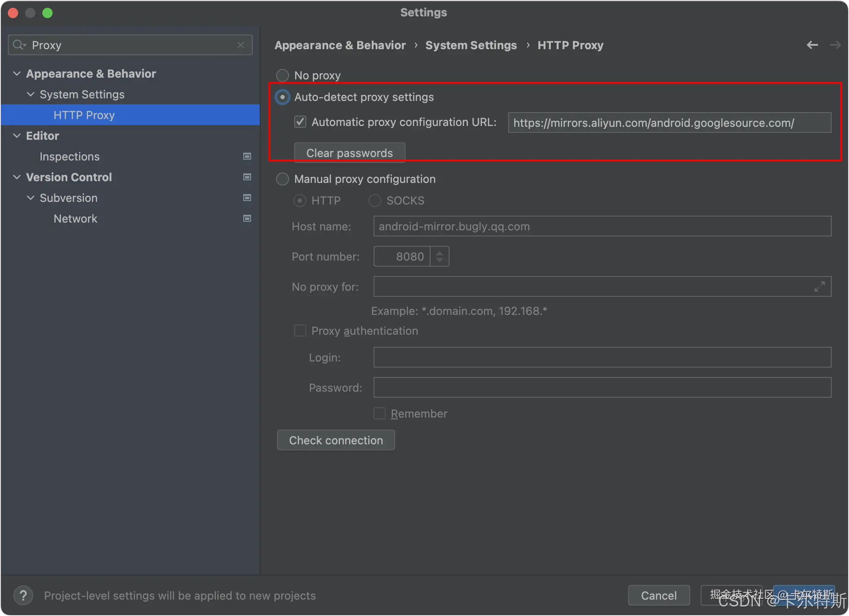
Task: Select the No proxy radio button
Action: 283,75
